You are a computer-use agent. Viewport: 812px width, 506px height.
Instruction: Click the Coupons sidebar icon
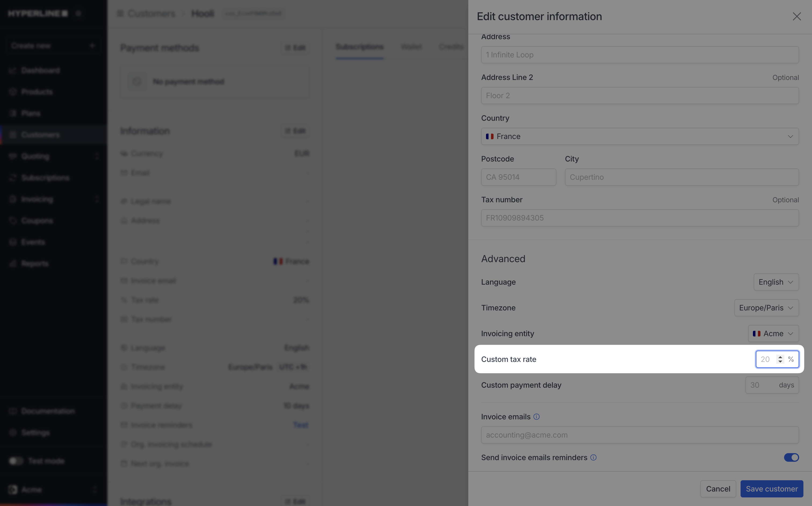pyautogui.click(x=13, y=221)
